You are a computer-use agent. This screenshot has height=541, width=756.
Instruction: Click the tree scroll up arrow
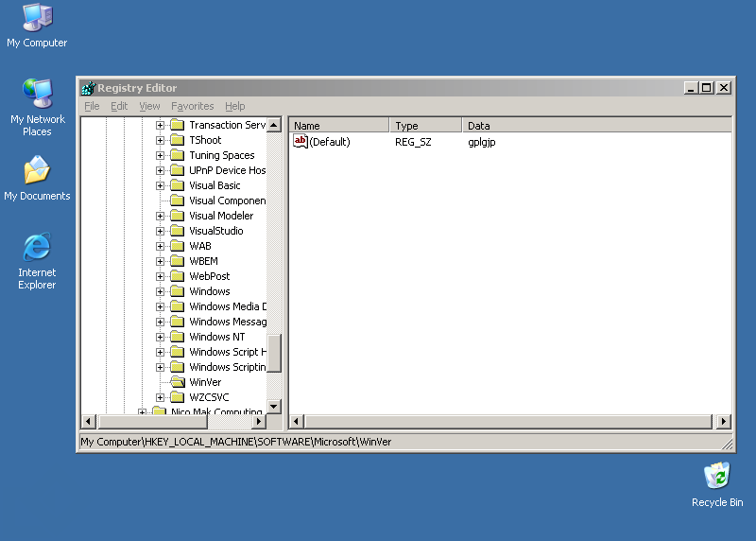(274, 125)
